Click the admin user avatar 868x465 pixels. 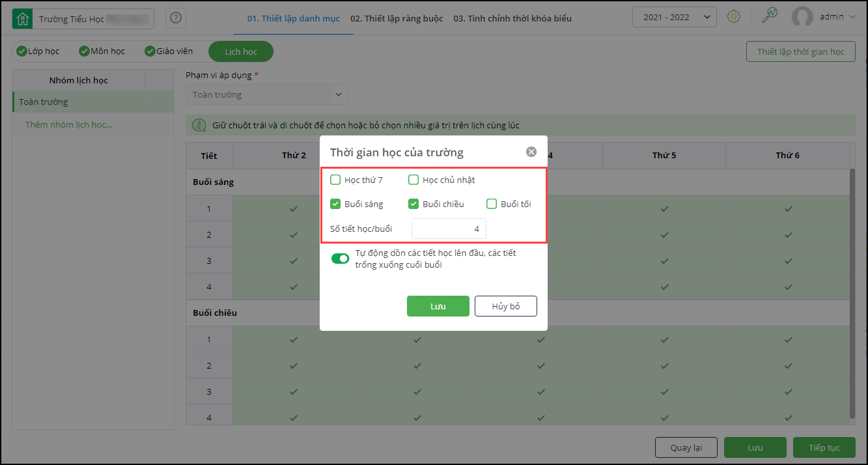[x=802, y=18]
